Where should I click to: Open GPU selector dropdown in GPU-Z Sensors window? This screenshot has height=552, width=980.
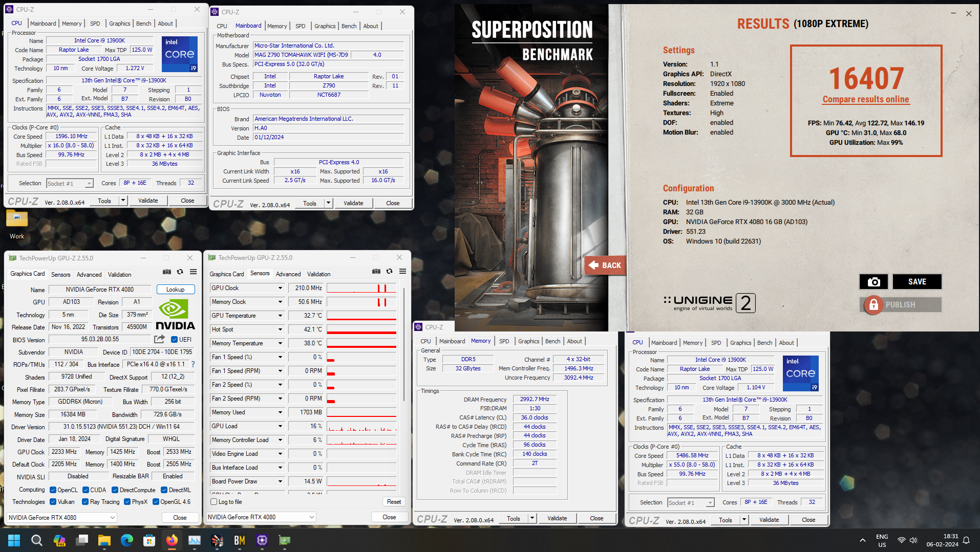(x=261, y=517)
